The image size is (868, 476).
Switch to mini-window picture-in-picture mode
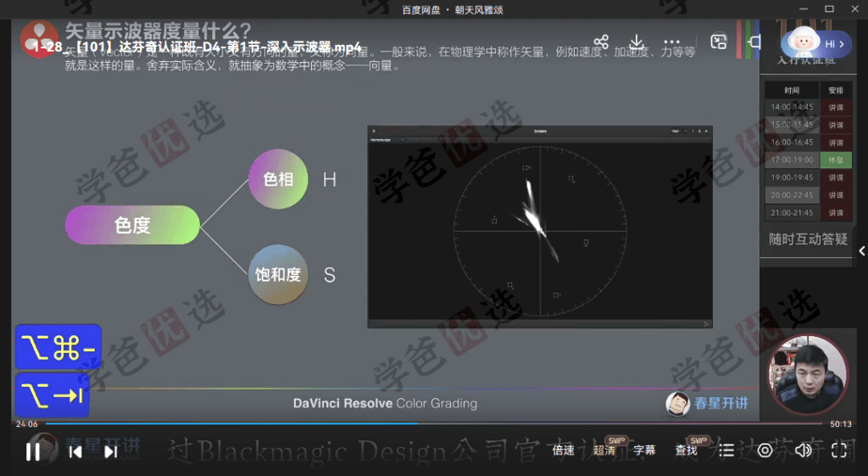point(719,42)
